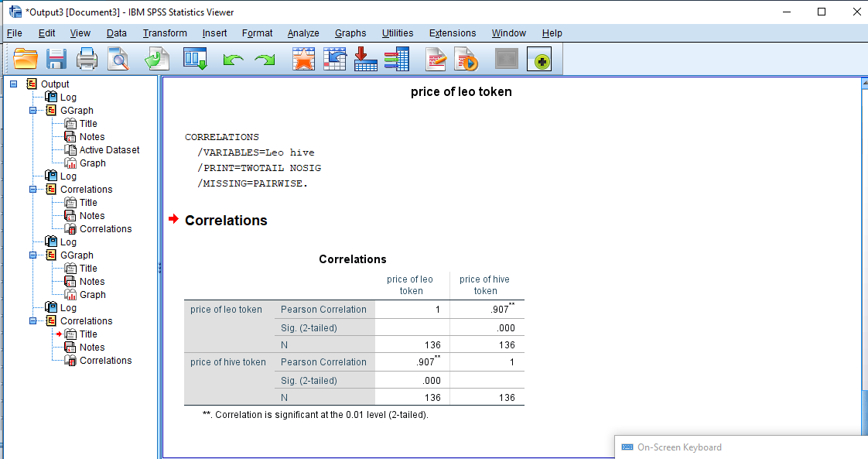Click the Variables list icon
Screen dimensions: 868x459
[396, 60]
